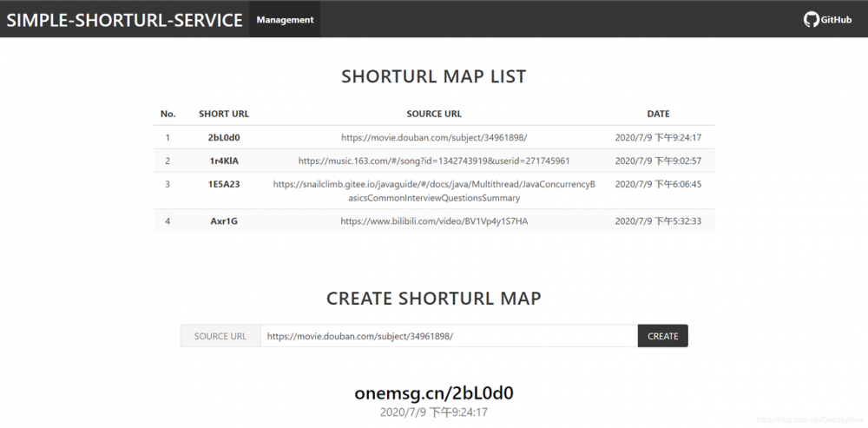This screenshot has height=428, width=868.
Task: Click the GitHub octocat icon
Action: coord(811,19)
